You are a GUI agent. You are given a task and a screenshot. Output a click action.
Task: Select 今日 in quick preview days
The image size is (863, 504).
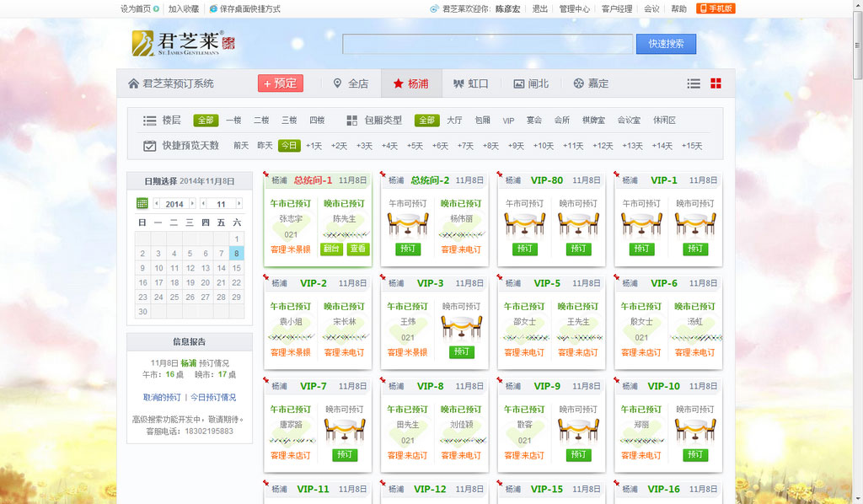[289, 145]
